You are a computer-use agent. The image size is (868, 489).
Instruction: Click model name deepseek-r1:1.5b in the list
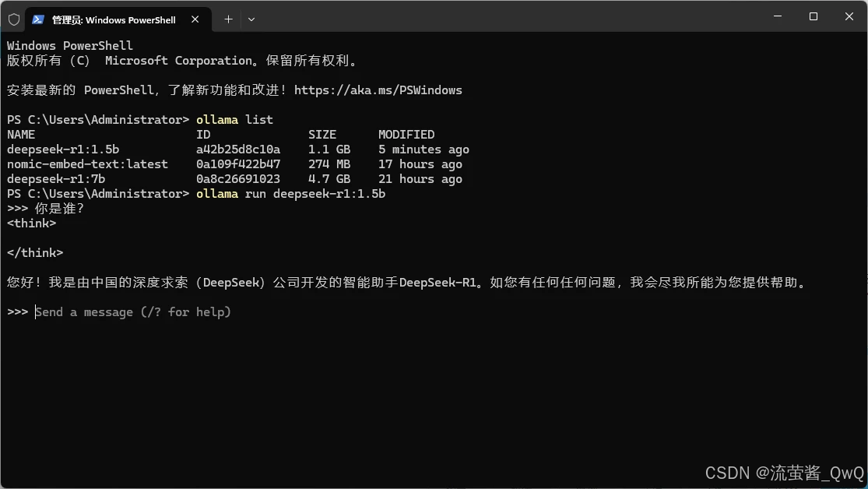(x=63, y=150)
